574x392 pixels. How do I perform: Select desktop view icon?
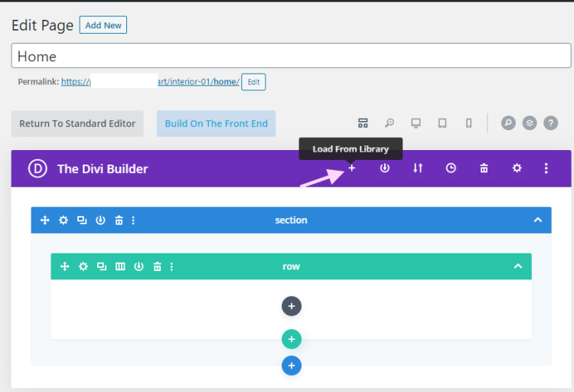tap(416, 123)
